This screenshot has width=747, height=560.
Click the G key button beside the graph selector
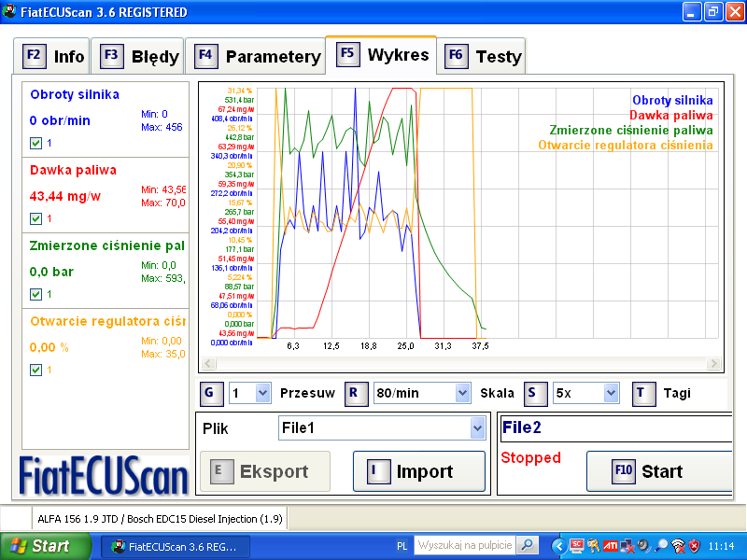point(212,394)
